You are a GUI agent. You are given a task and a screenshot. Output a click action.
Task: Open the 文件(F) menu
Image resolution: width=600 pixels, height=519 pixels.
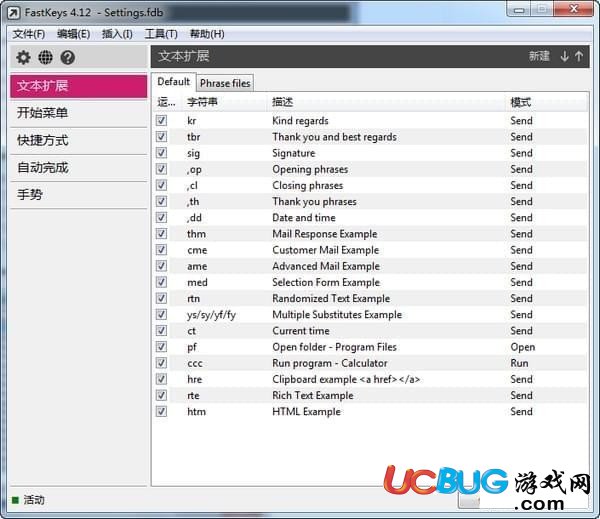tap(29, 34)
